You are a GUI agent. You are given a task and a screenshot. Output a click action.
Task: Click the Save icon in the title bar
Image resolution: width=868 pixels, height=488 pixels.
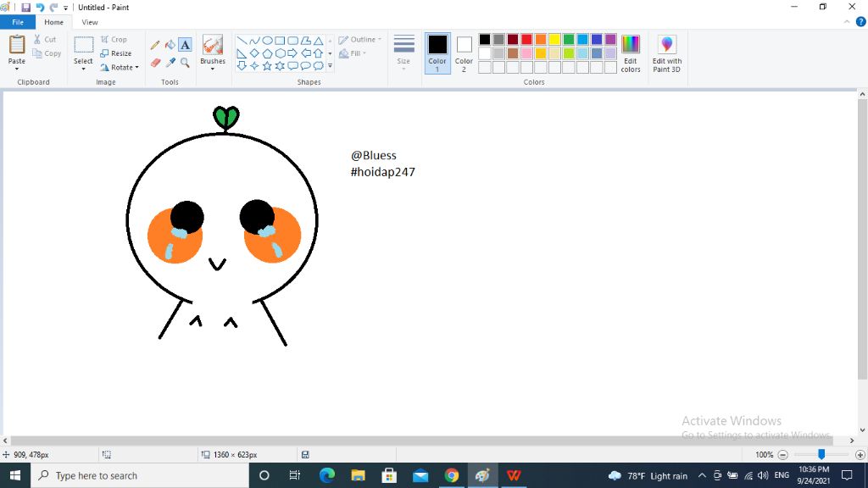coord(25,7)
